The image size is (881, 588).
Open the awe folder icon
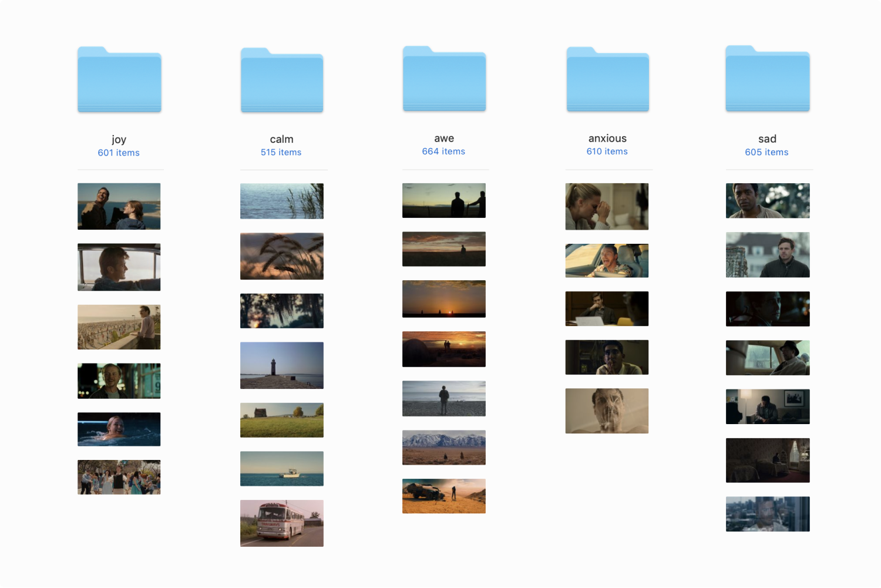click(x=444, y=79)
